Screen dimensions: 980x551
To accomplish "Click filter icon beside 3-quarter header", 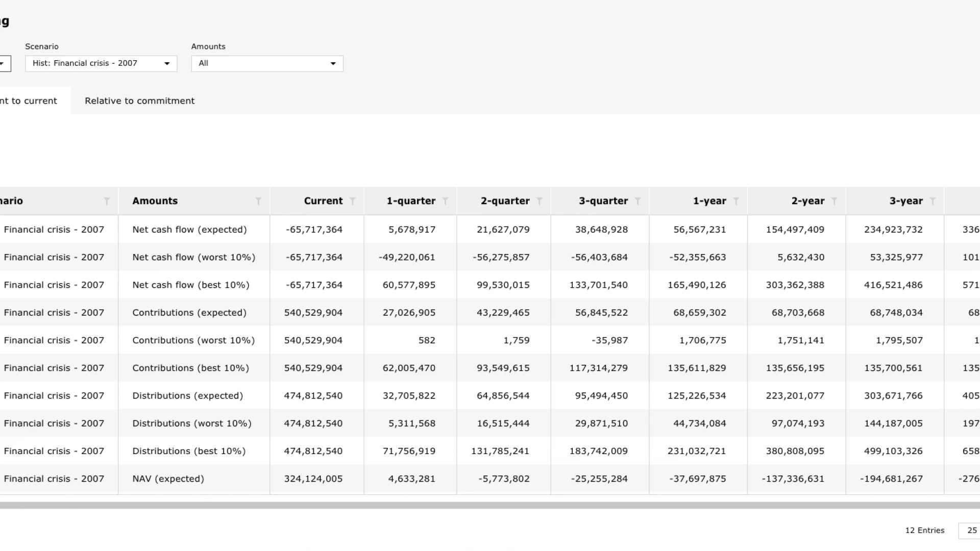I will coord(638,202).
